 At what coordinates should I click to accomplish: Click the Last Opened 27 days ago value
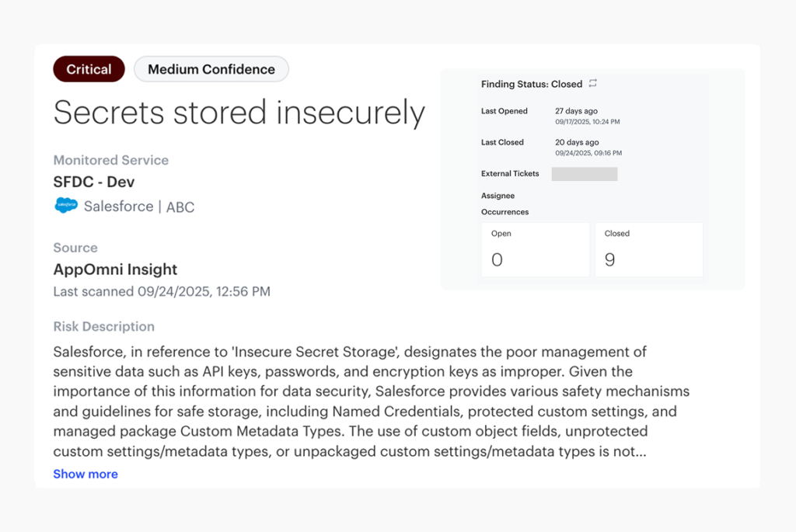(577, 111)
